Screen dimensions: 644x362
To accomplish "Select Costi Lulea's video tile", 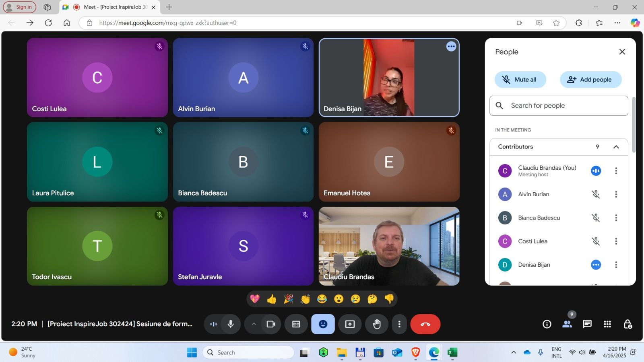I will coord(97,78).
